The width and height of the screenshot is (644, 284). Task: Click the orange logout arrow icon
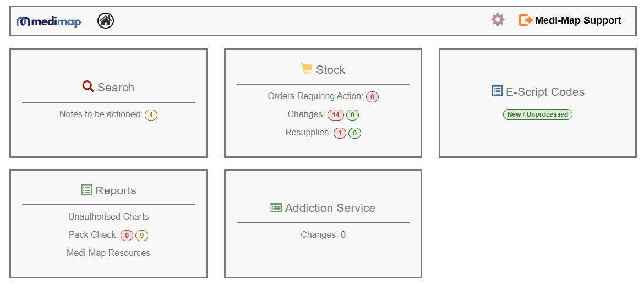(x=526, y=20)
